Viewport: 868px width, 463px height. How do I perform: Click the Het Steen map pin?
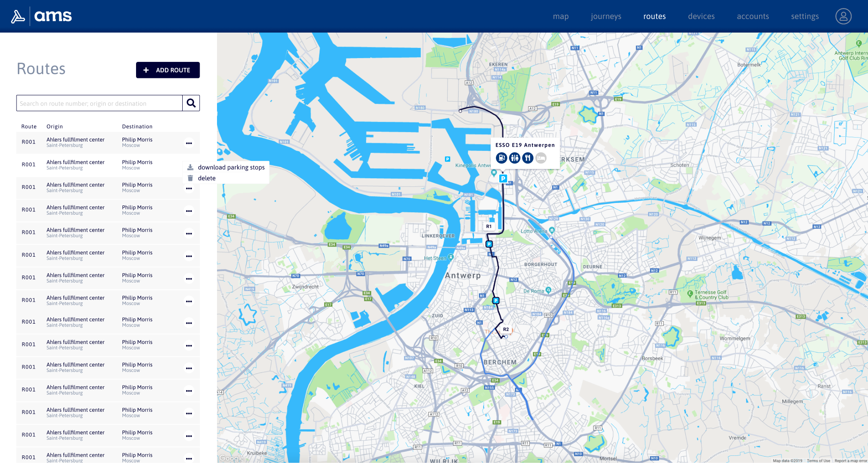451,257
